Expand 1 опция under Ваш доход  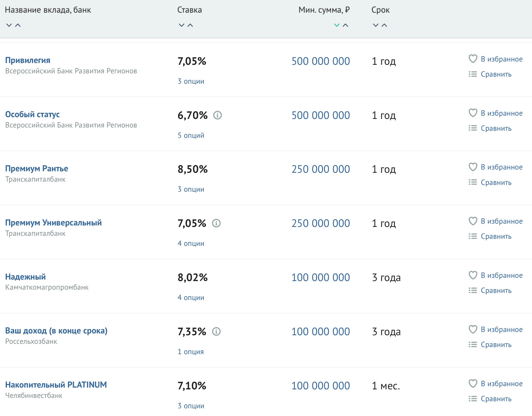click(x=190, y=352)
